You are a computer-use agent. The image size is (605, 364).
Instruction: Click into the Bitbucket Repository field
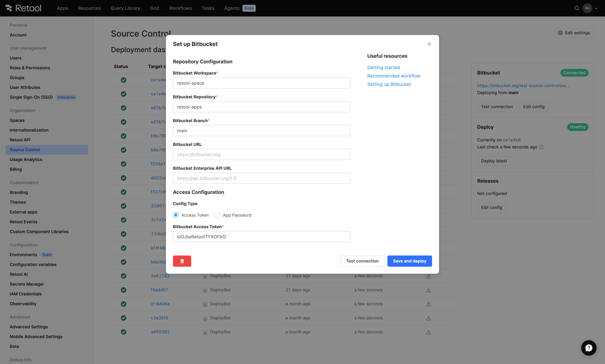(261, 107)
